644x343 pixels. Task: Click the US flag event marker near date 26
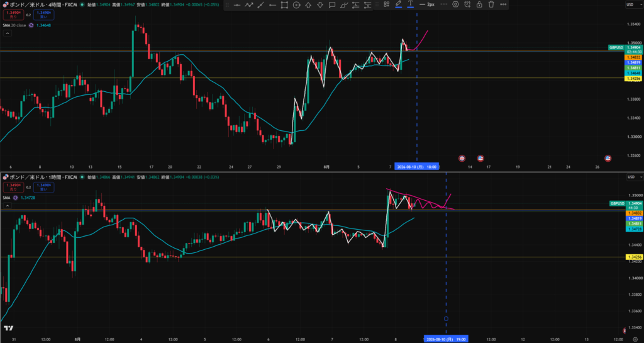608,158
